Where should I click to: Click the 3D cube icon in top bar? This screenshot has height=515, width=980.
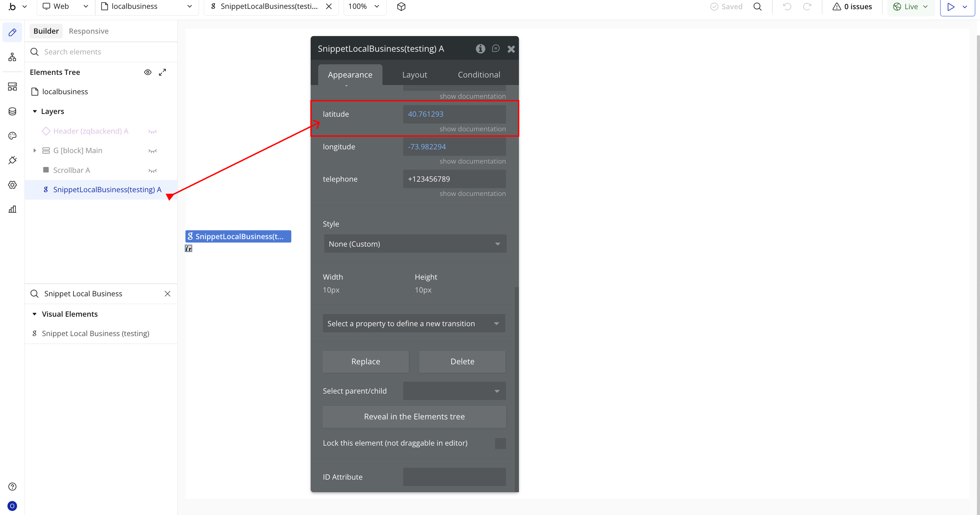[x=401, y=6]
